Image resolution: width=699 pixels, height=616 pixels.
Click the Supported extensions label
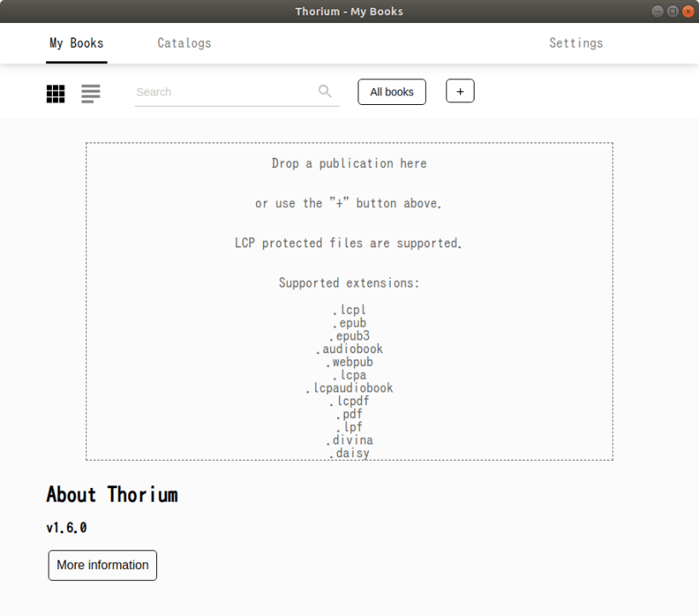(349, 283)
